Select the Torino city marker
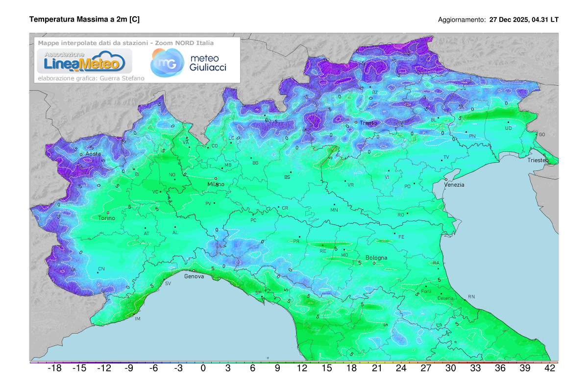 click(108, 213)
